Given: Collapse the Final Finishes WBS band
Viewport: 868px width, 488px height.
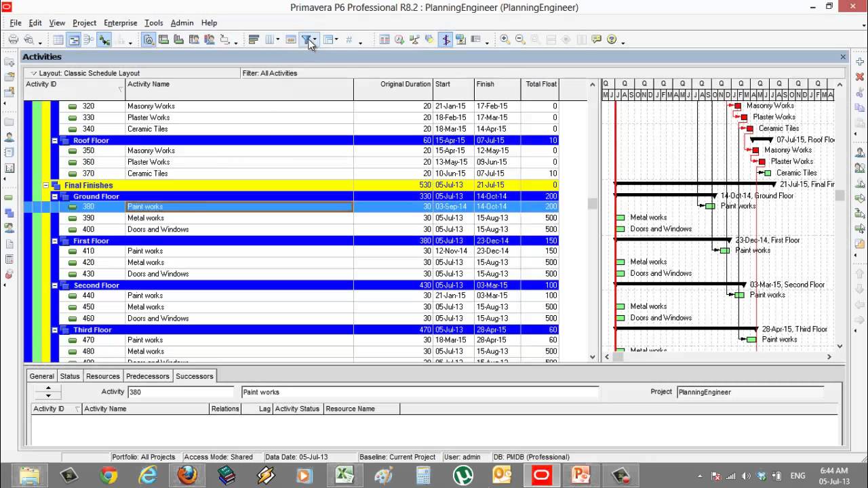Looking at the screenshot, I should (46, 185).
